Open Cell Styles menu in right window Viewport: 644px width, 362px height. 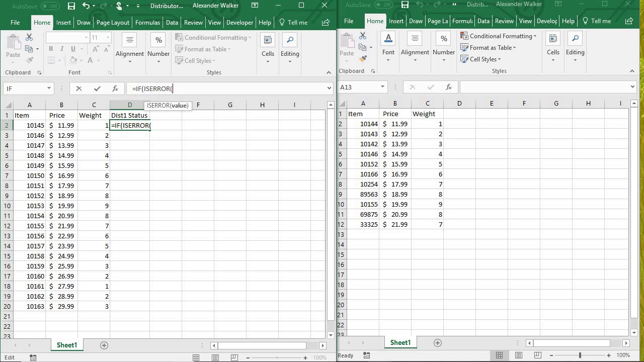coord(481,59)
